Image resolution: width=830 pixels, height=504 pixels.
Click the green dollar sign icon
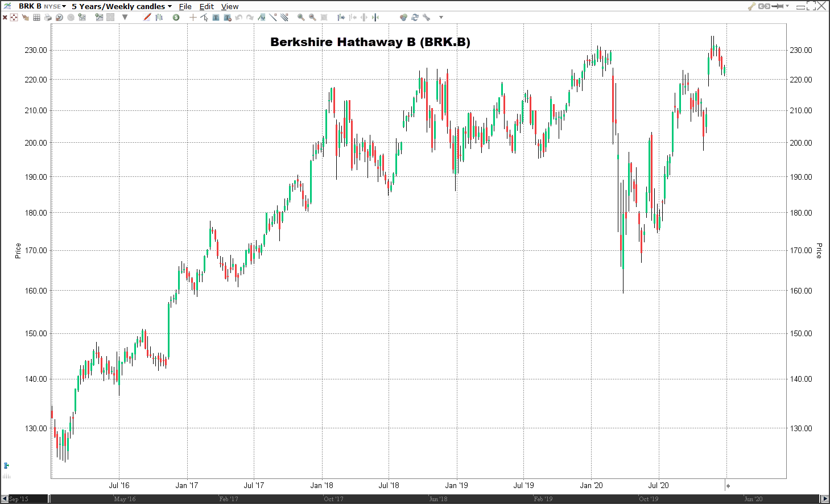[x=176, y=18]
